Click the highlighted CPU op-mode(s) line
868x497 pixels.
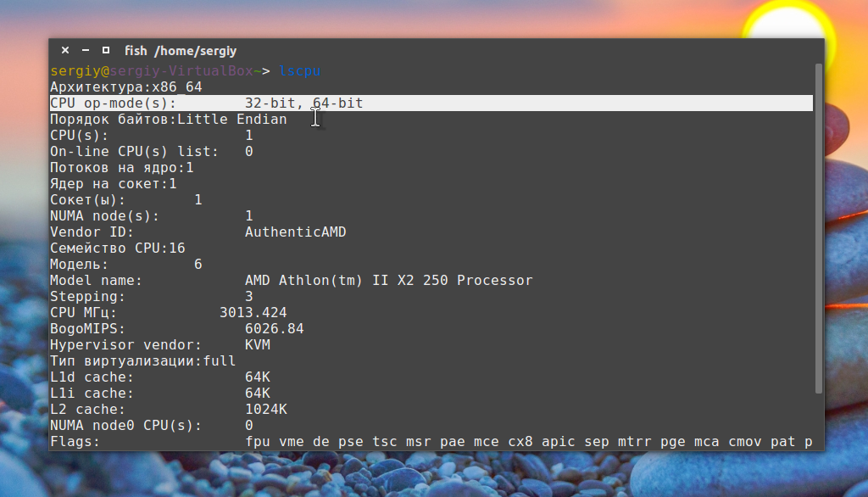(x=206, y=103)
